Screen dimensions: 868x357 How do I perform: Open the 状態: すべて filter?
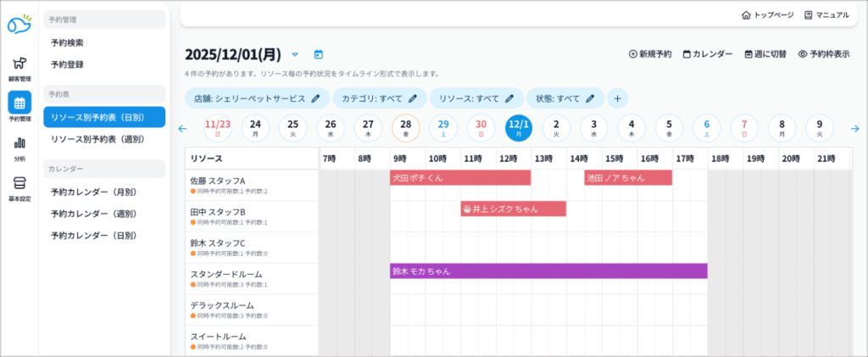(x=565, y=98)
